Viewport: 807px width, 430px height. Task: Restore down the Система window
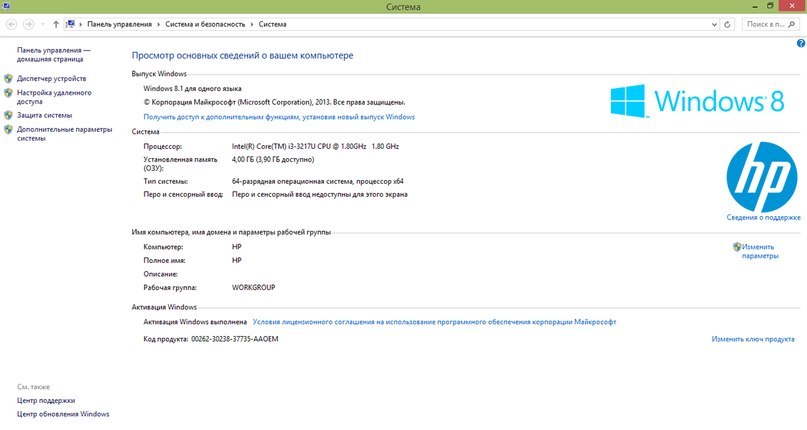click(x=770, y=6)
